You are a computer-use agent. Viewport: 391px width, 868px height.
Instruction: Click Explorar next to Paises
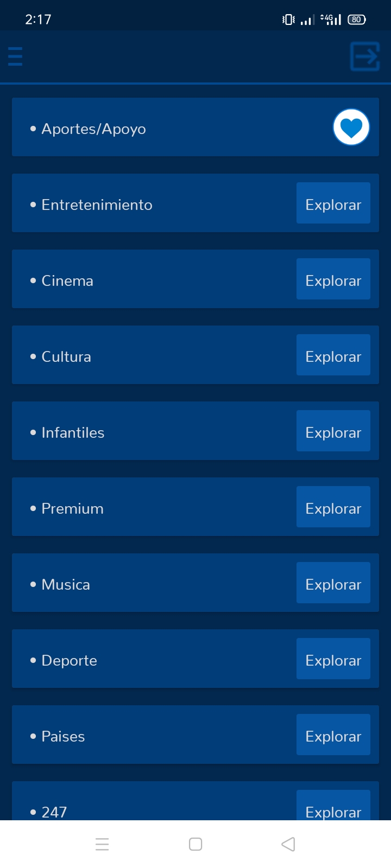(333, 735)
